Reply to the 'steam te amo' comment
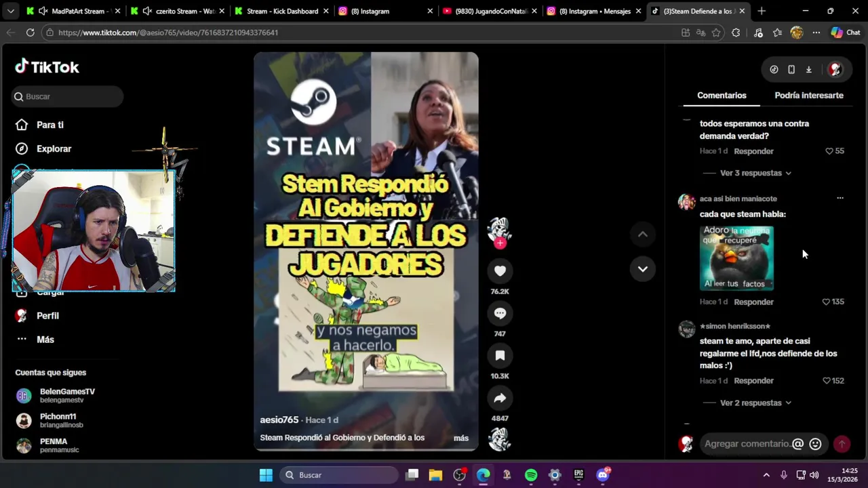868x488 pixels. coord(753,381)
